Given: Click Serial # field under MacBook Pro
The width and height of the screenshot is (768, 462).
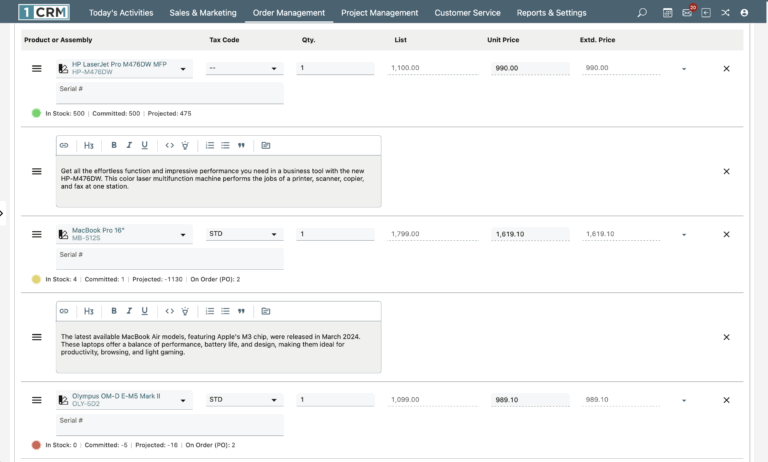Looking at the screenshot, I should click(169, 259).
